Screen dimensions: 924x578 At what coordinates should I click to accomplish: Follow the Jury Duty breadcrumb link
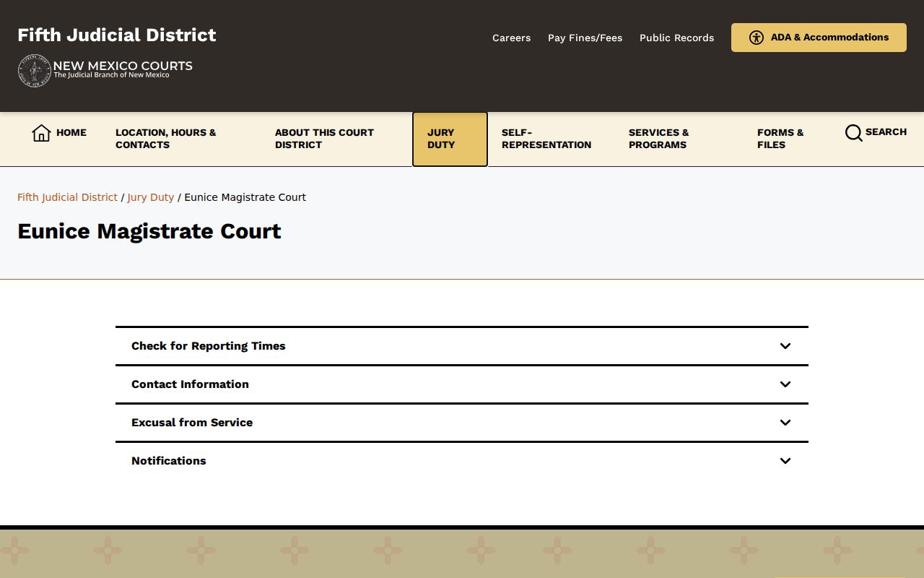151,197
